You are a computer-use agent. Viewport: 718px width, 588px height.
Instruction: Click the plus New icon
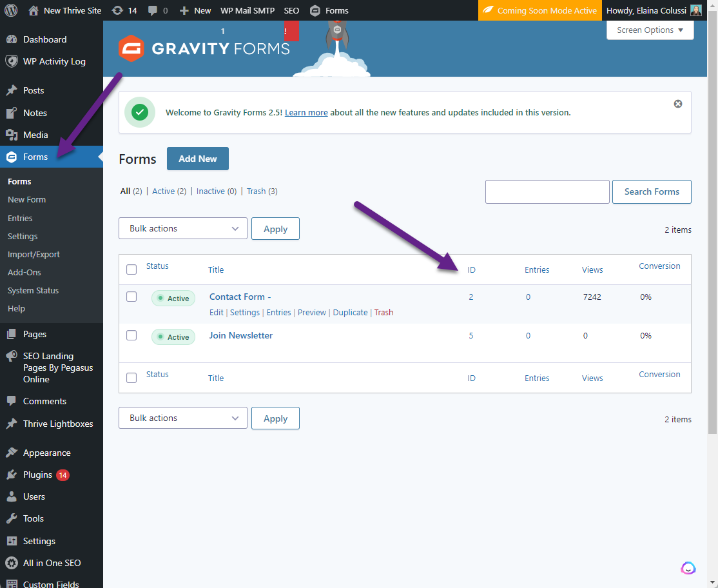[x=184, y=10]
